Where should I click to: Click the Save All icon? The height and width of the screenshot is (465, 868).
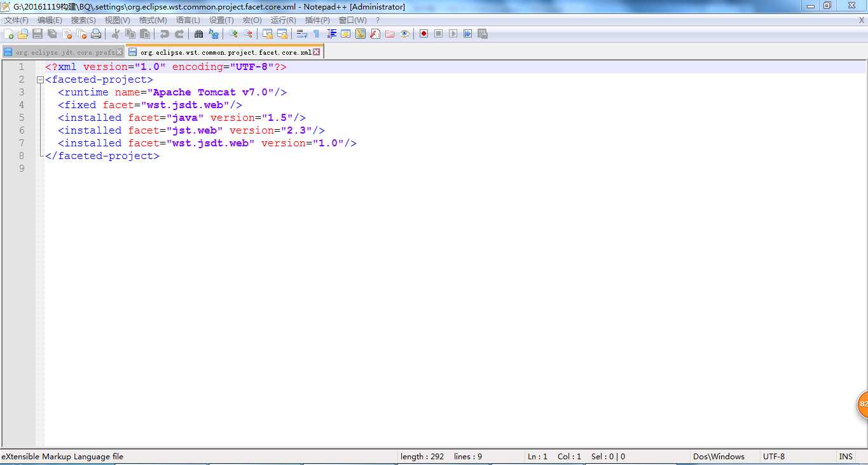52,34
